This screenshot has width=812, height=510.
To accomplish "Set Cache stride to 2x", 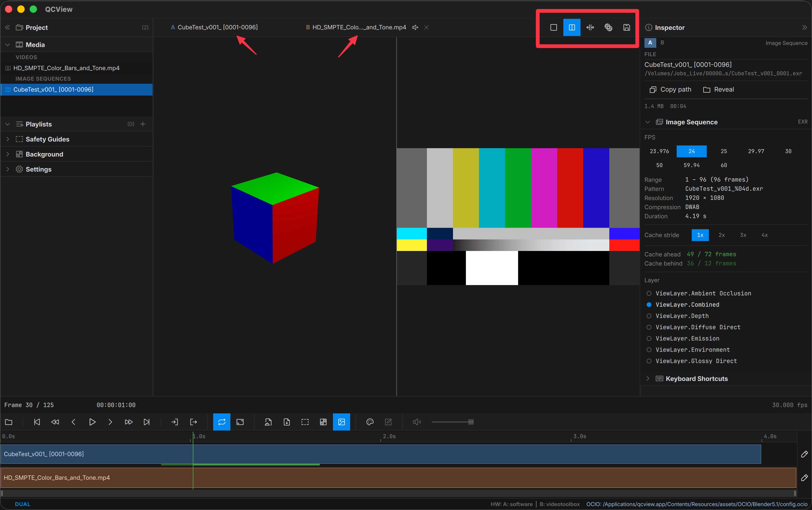I will (721, 235).
